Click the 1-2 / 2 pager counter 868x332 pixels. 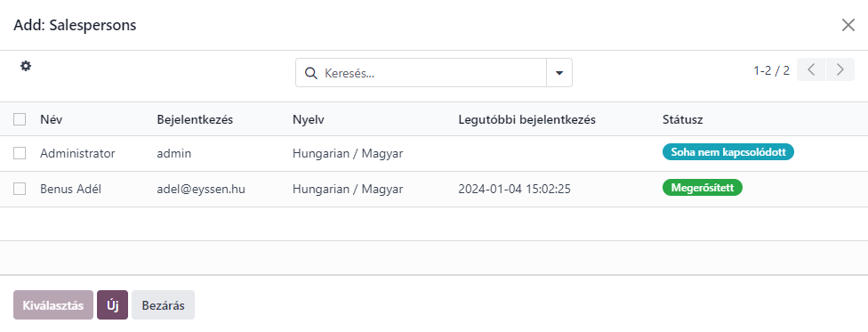click(x=772, y=70)
